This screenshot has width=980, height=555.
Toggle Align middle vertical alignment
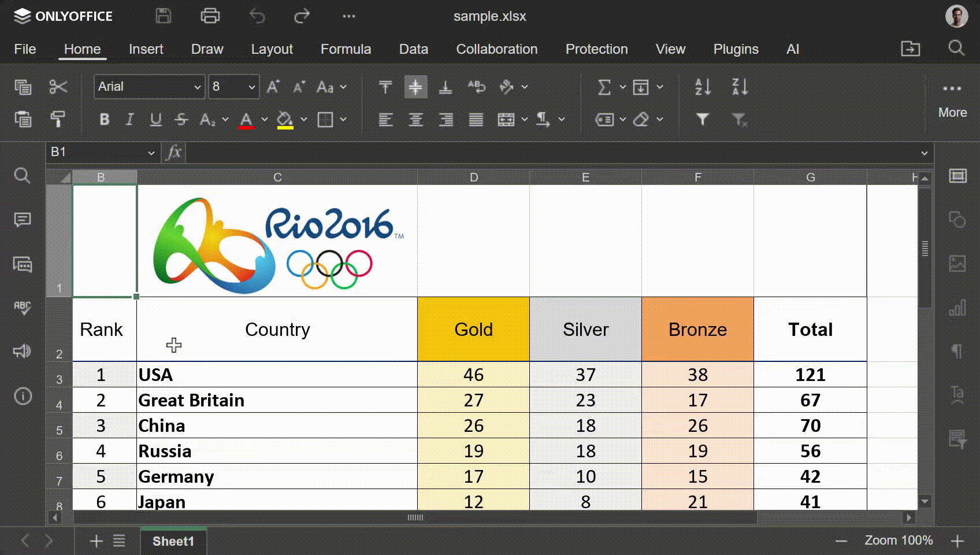tap(415, 87)
